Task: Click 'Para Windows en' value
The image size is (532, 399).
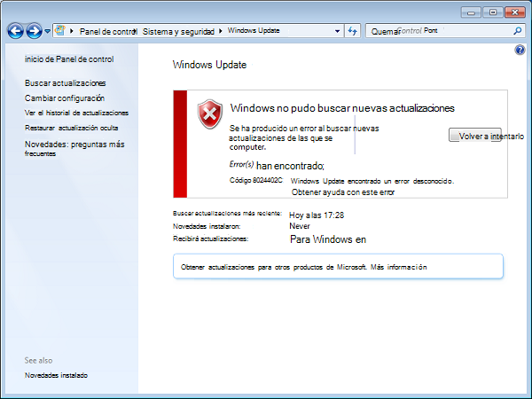Action: coord(328,239)
